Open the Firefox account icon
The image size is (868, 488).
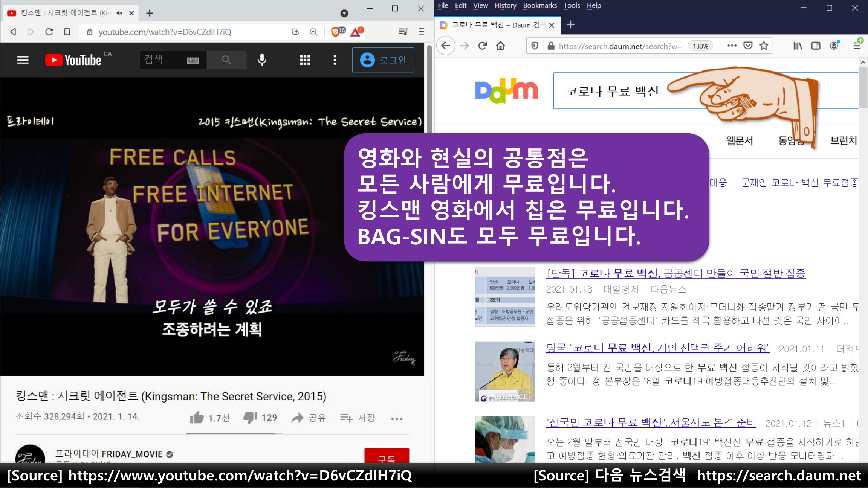point(834,46)
